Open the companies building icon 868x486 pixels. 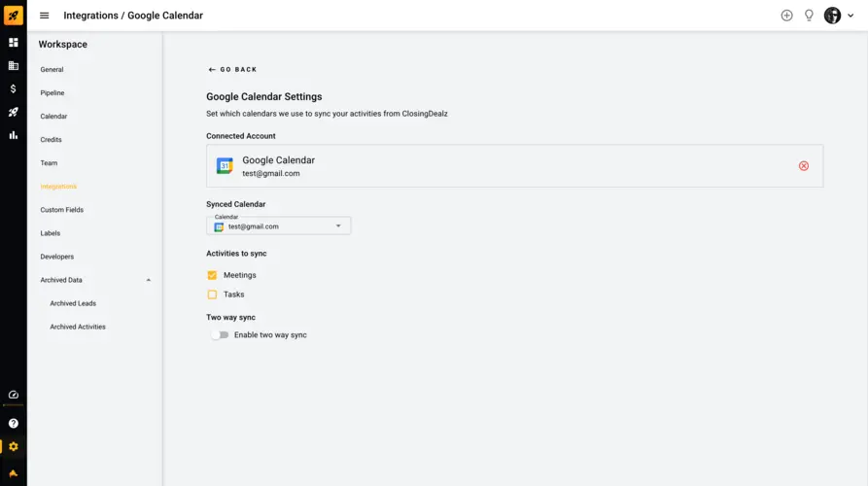[14, 66]
